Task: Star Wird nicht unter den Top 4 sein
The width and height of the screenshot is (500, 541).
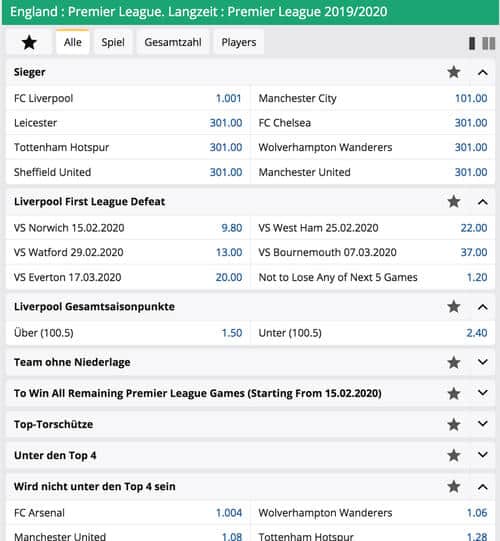Action: [454, 486]
